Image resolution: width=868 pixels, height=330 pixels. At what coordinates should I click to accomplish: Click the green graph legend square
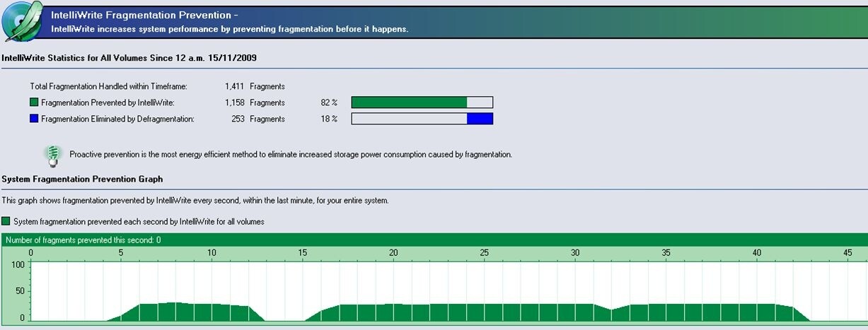(6, 221)
